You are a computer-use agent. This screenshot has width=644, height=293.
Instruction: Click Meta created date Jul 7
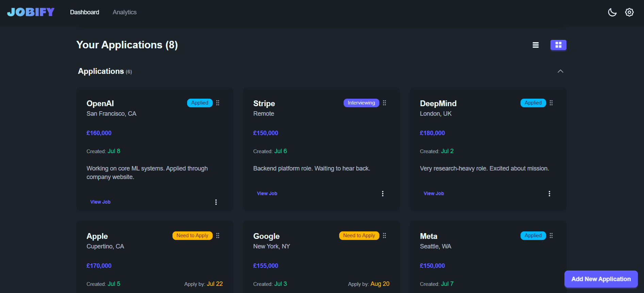pyautogui.click(x=447, y=284)
